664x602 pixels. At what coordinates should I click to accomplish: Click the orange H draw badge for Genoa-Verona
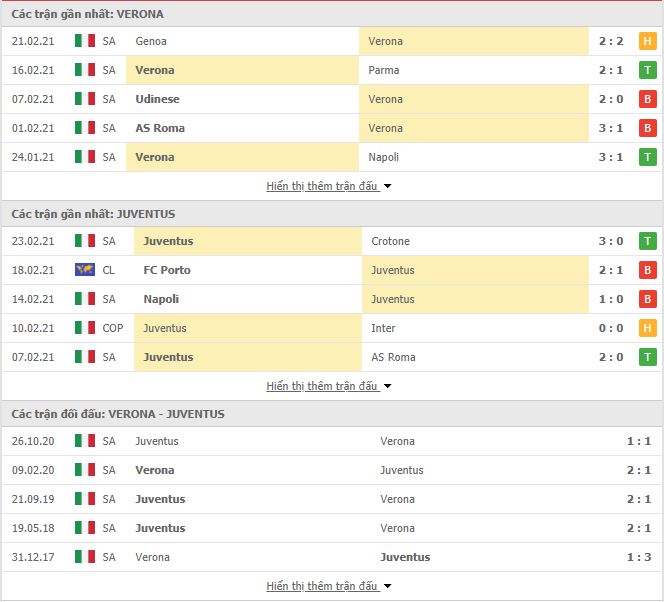click(x=647, y=41)
